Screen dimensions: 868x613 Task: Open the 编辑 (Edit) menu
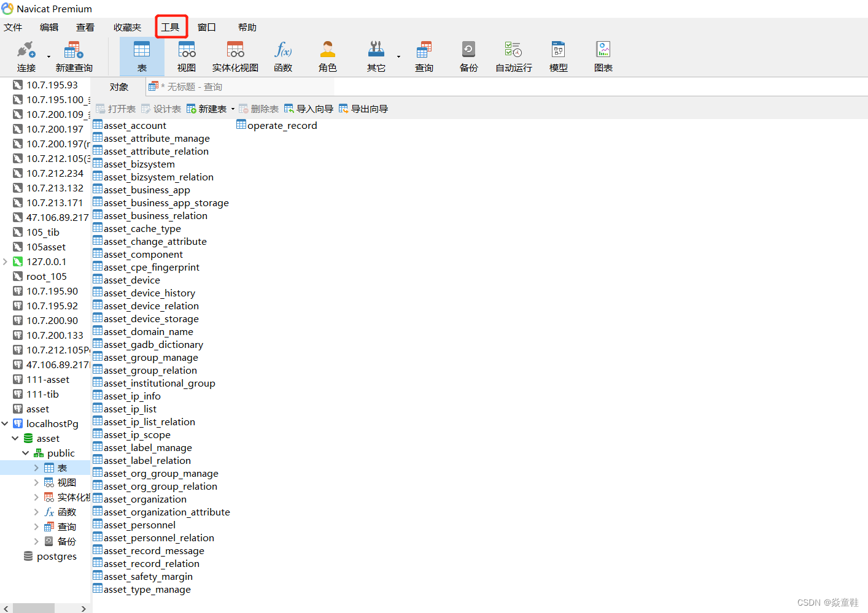(x=49, y=27)
